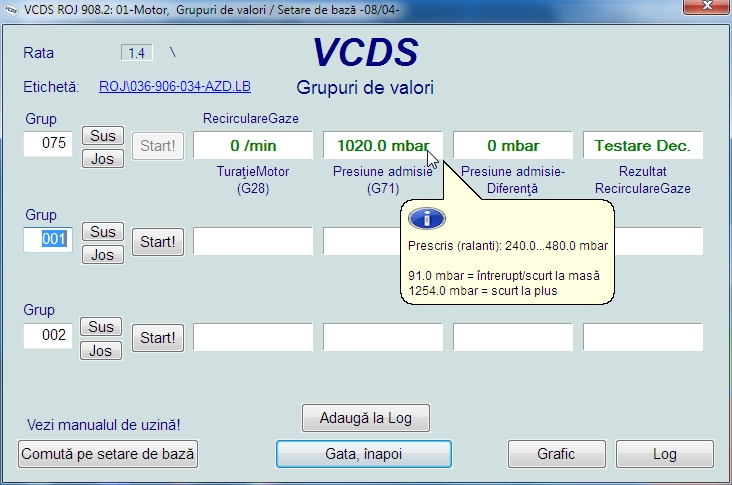Click Jos button for group 002
This screenshot has width=732, height=485.
(101, 351)
